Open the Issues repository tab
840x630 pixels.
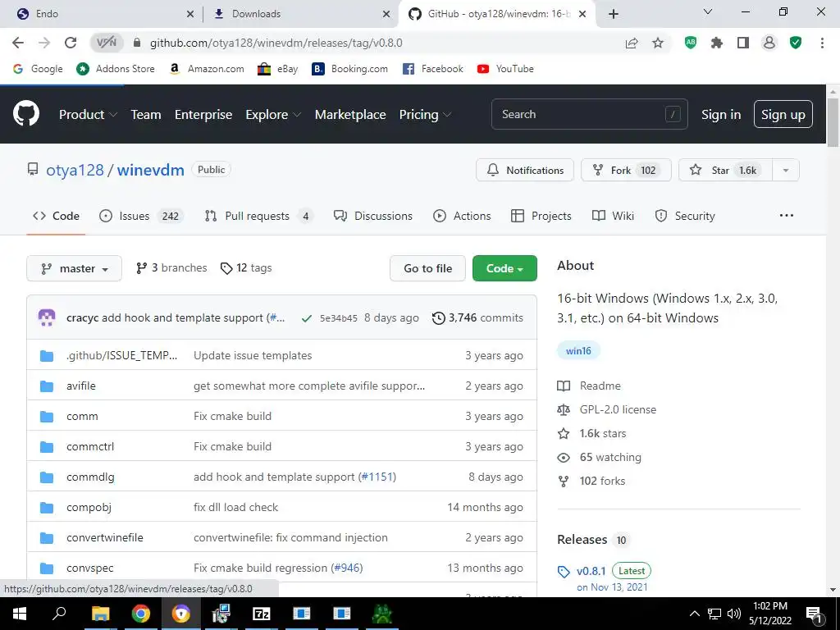pos(142,216)
